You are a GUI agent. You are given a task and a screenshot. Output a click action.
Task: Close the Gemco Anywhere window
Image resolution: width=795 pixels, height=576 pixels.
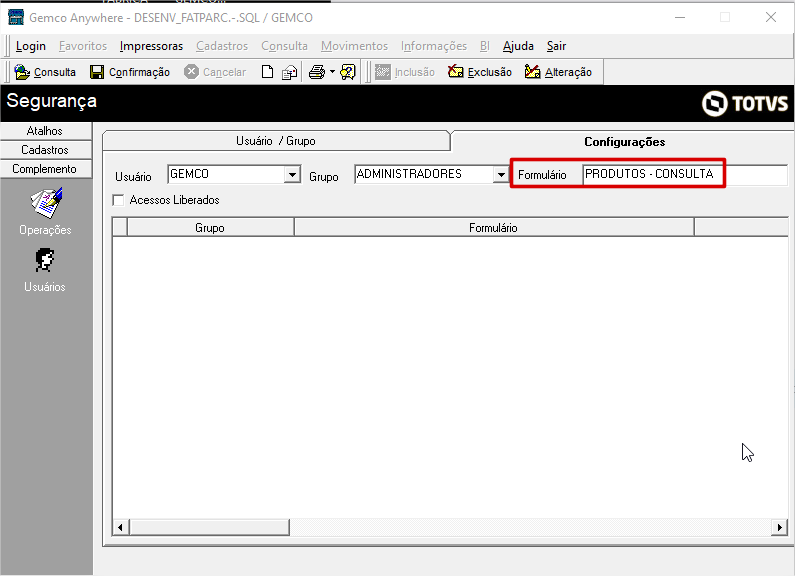pos(771,17)
